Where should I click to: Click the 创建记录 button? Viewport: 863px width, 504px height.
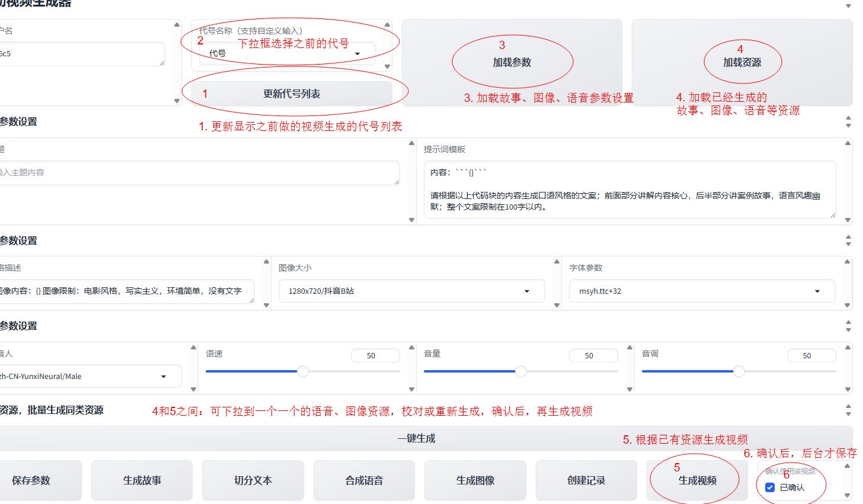pyautogui.click(x=586, y=480)
